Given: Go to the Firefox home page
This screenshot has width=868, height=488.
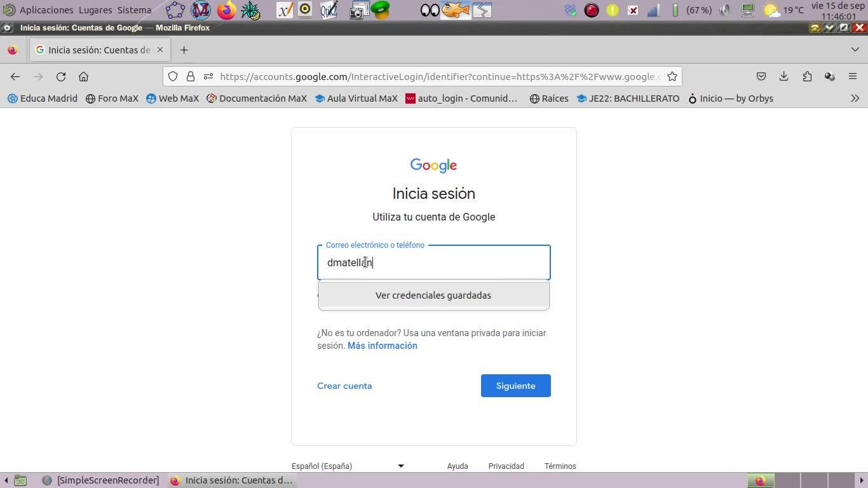Looking at the screenshot, I should pos(83,76).
